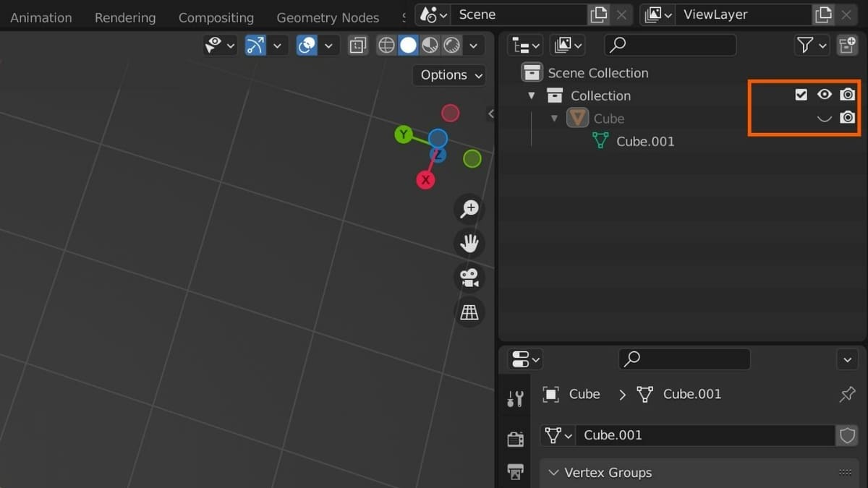This screenshot has height=488, width=868.
Task: Unhide Cube with closed eye icon
Action: pos(824,118)
